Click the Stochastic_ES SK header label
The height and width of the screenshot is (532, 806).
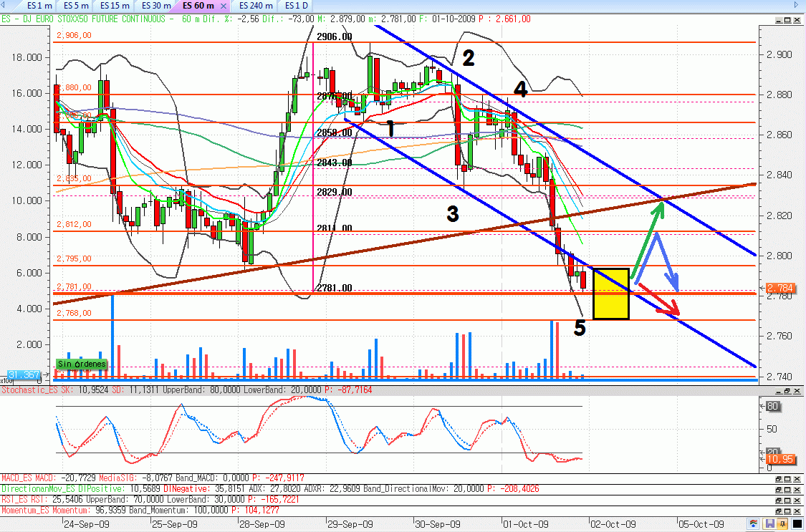tap(37, 390)
